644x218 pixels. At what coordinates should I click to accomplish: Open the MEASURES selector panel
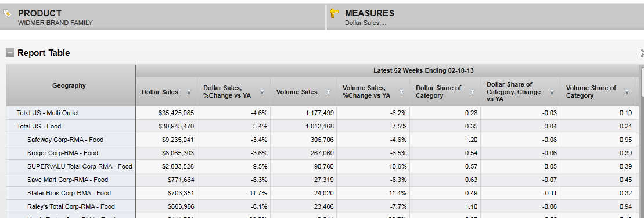click(485, 17)
